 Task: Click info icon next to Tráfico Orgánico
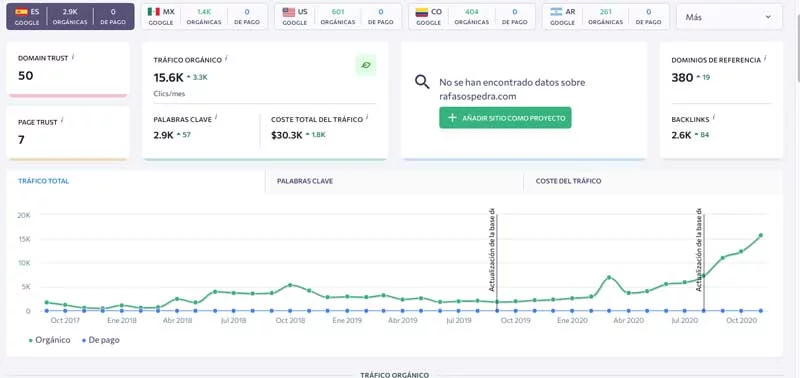point(227,58)
